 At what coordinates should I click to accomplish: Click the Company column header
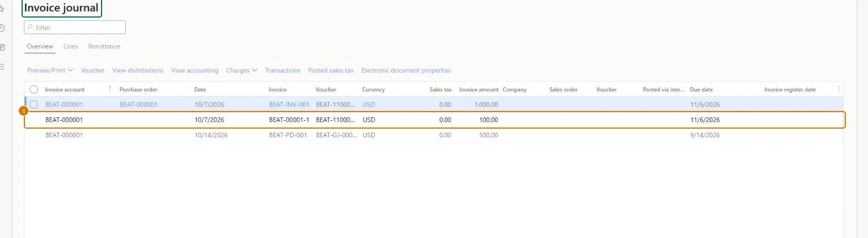515,90
